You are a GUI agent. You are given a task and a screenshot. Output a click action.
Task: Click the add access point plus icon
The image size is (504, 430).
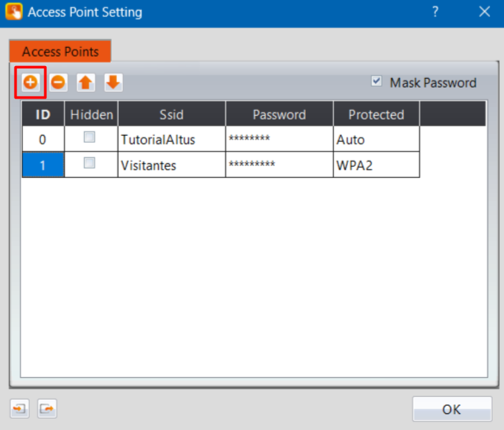[x=30, y=83]
